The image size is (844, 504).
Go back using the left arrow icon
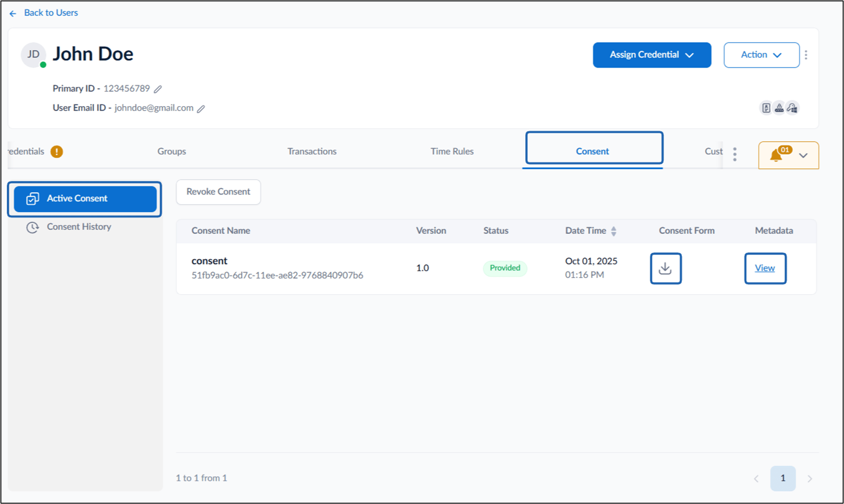[13, 14]
